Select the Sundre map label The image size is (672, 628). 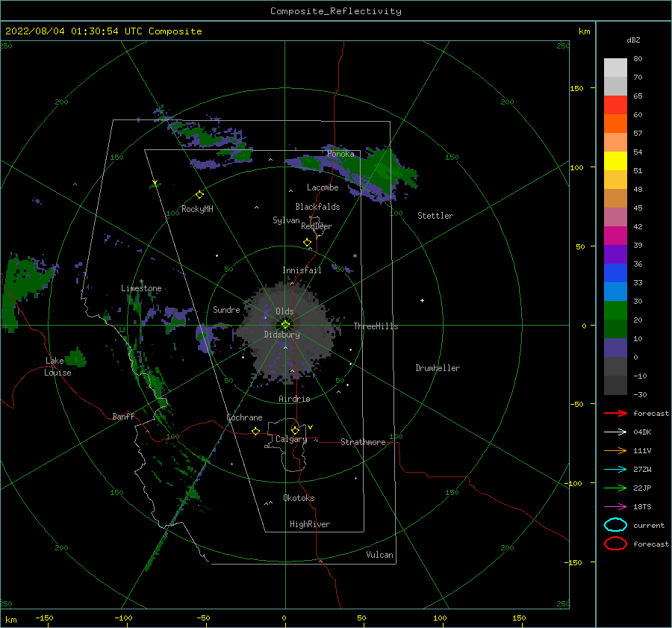(x=226, y=309)
